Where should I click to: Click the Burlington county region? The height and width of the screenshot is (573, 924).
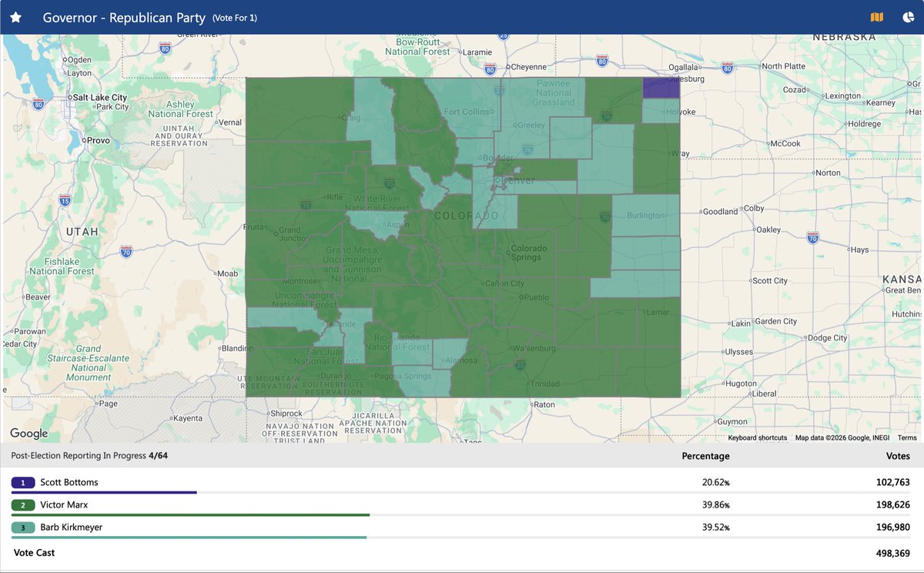pyautogui.click(x=645, y=215)
